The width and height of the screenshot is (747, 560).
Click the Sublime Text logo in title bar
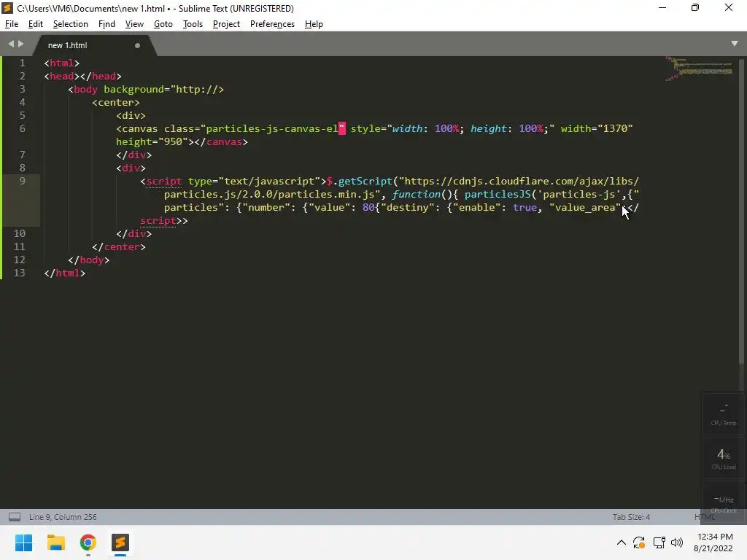[7, 8]
